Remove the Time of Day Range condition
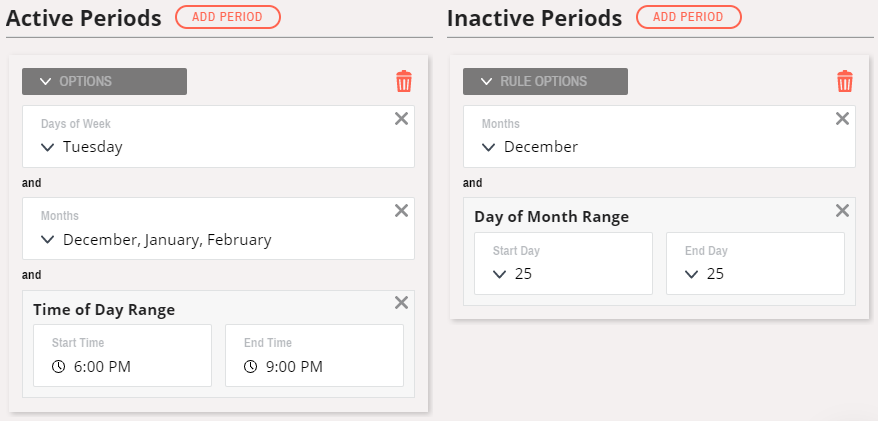This screenshot has width=878, height=421. click(401, 303)
